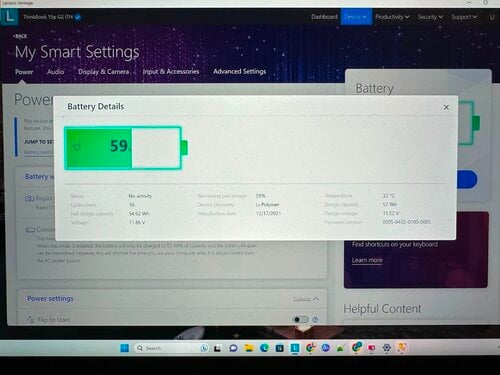Expand the Device dropdown menu
This screenshot has width=500, height=375.
pos(356,17)
